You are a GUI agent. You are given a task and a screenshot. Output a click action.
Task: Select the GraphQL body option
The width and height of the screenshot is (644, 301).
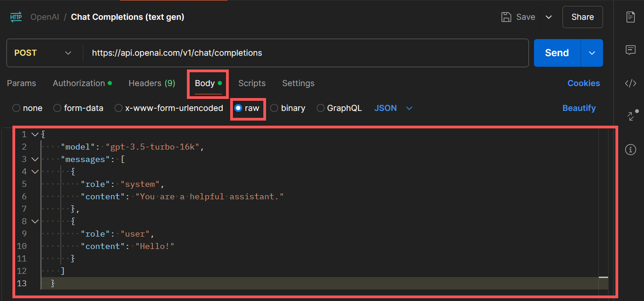339,108
